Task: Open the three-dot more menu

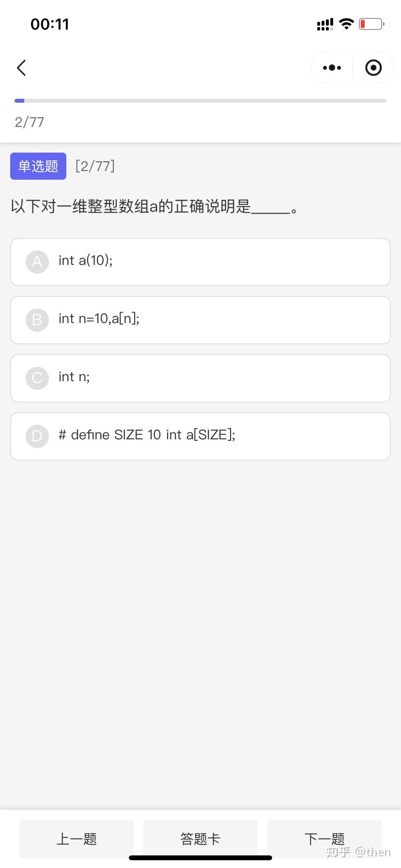Action: (x=332, y=68)
